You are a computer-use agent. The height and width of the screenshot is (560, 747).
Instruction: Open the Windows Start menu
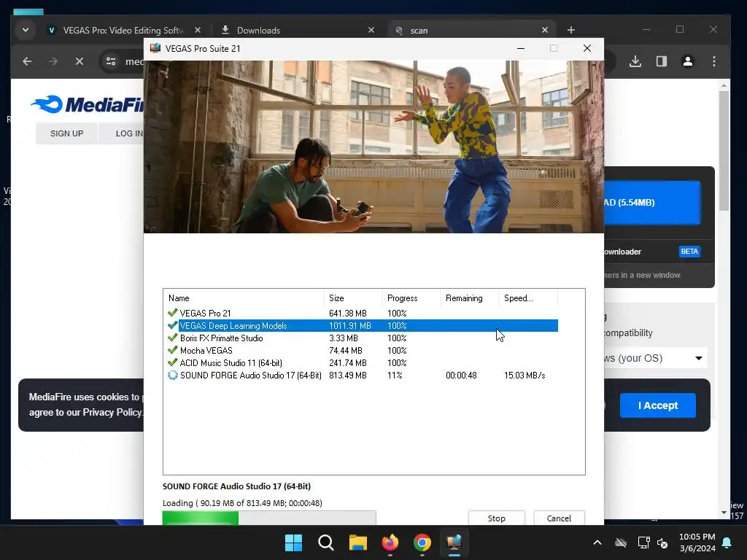293,542
